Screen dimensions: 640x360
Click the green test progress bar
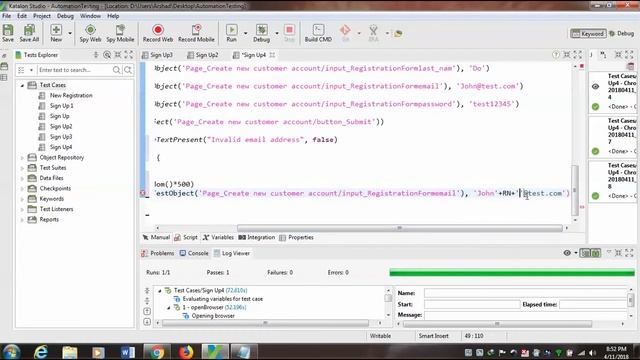512,272
